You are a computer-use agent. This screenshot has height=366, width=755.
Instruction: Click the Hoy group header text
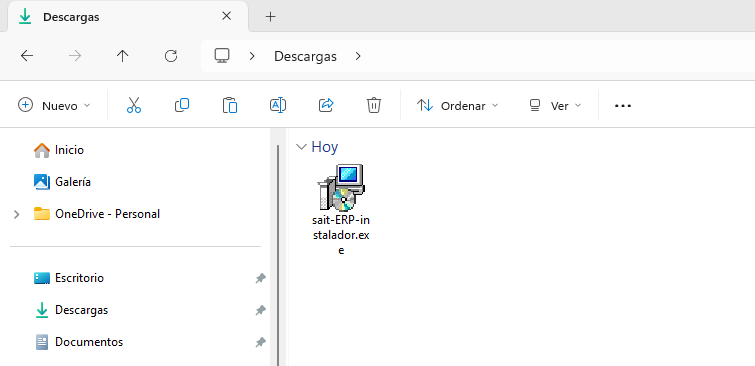point(325,147)
